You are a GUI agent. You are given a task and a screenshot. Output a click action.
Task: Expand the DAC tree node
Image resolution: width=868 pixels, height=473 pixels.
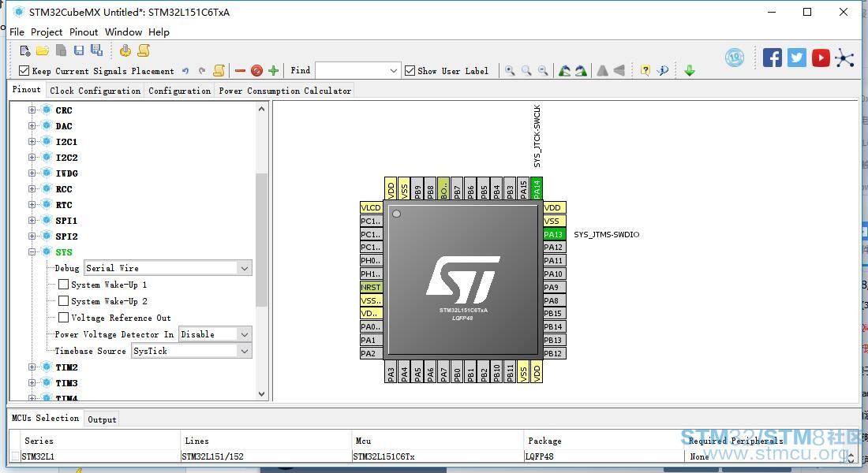[32, 125]
